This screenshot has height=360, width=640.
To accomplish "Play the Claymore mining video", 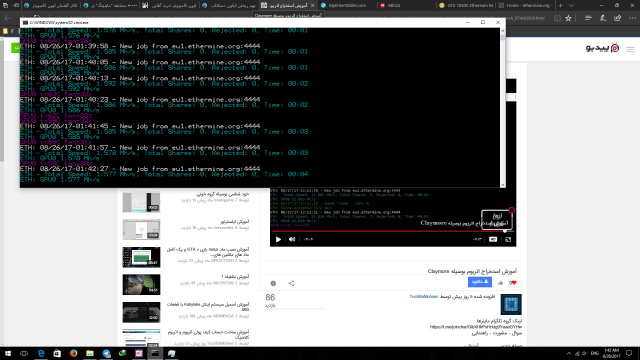I will [x=278, y=240].
